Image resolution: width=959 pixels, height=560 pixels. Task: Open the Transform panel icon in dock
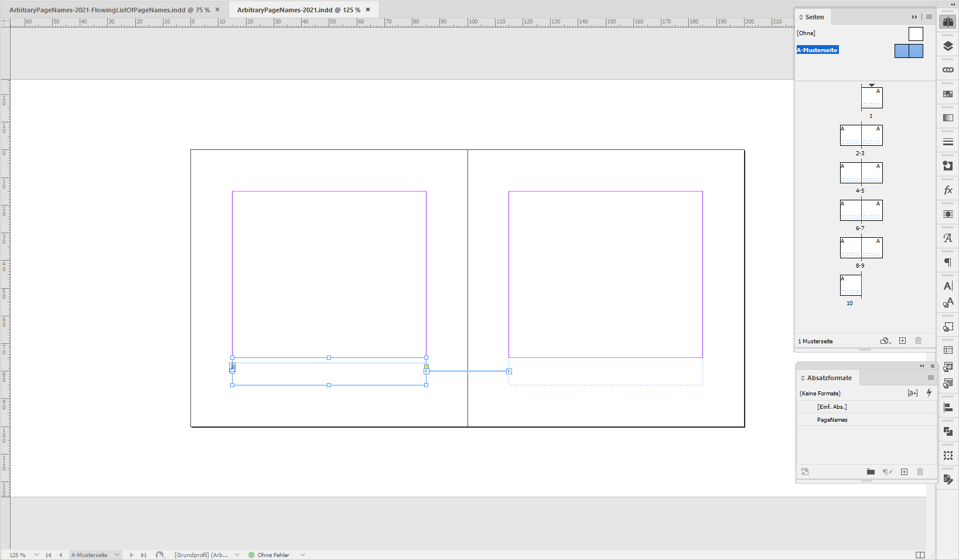pyautogui.click(x=948, y=455)
